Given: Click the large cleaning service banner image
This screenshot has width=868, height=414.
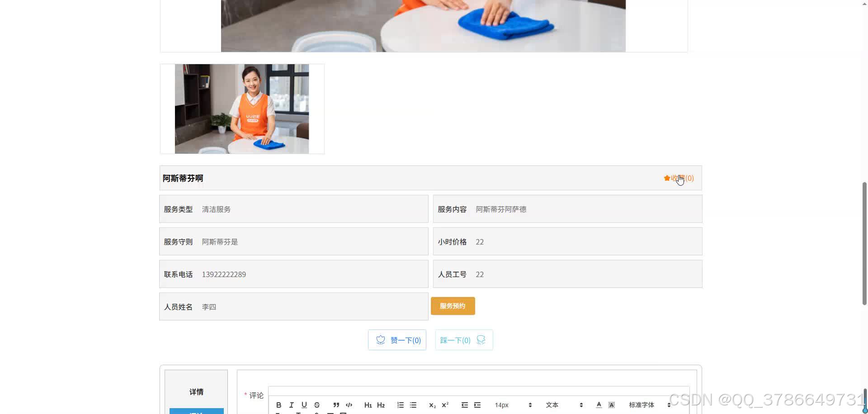Looking at the screenshot, I should [x=423, y=26].
